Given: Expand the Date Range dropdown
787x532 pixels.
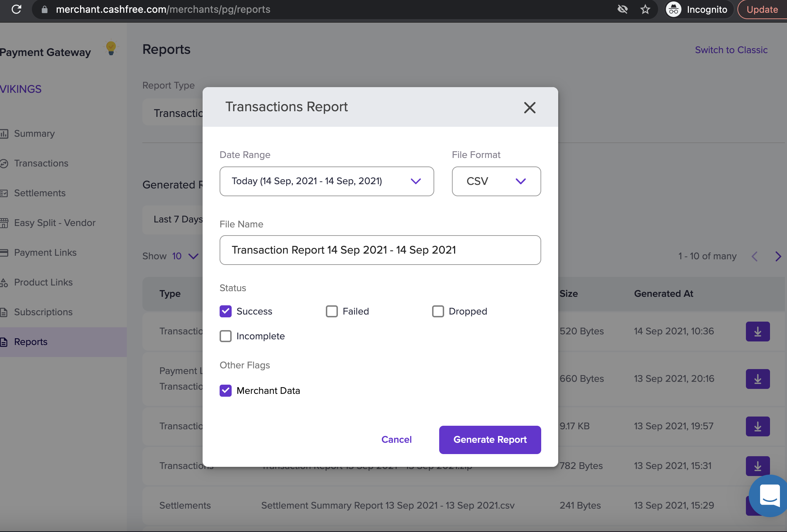Looking at the screenshot, I should point(327,181).
